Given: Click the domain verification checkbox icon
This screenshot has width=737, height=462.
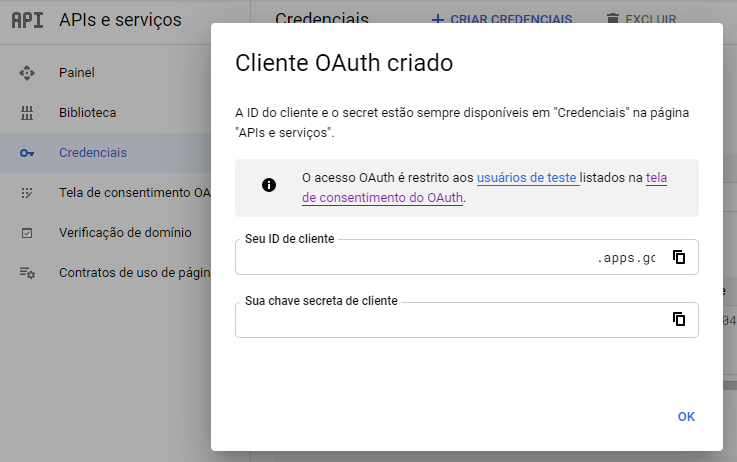Looking at the screenshot, I should point(27,233).
